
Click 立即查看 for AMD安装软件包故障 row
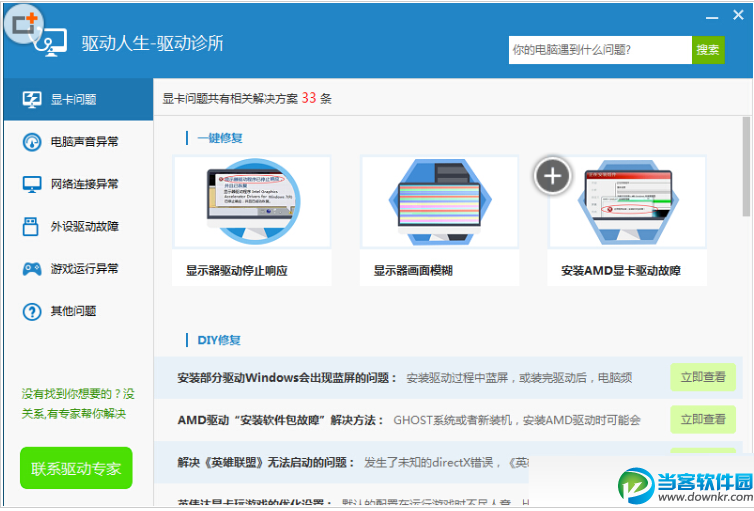tap(703, 420)
